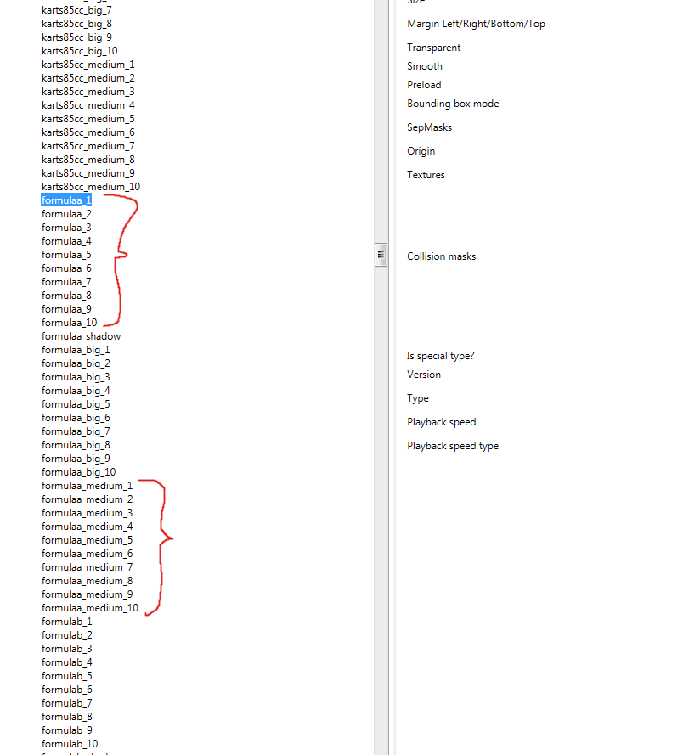This screenshot has height=755, width=700.
Task: Click formulab_3 row
Action: (67, 649)
